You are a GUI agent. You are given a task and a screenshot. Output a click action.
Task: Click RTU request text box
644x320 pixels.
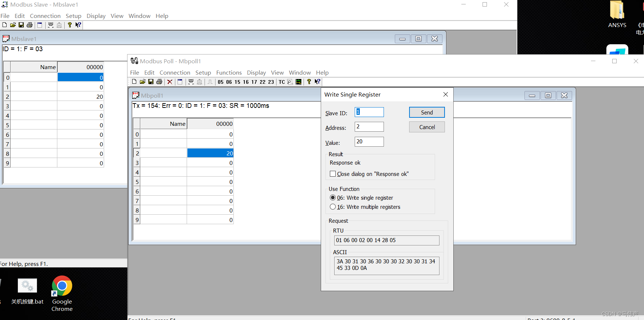click(x=386, y=240)
